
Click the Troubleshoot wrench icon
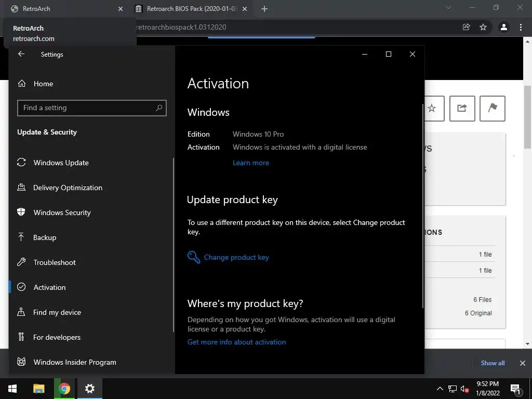coord(21,262)
